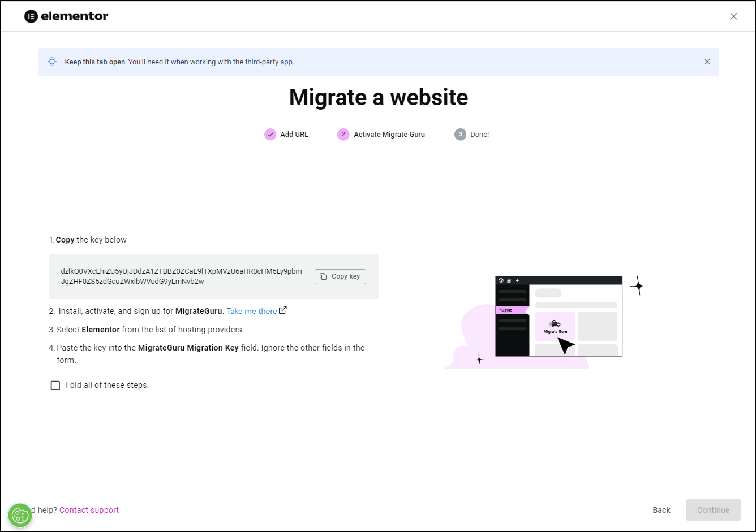Select step 2 Activate Migrate Guru

click(343, 135)
